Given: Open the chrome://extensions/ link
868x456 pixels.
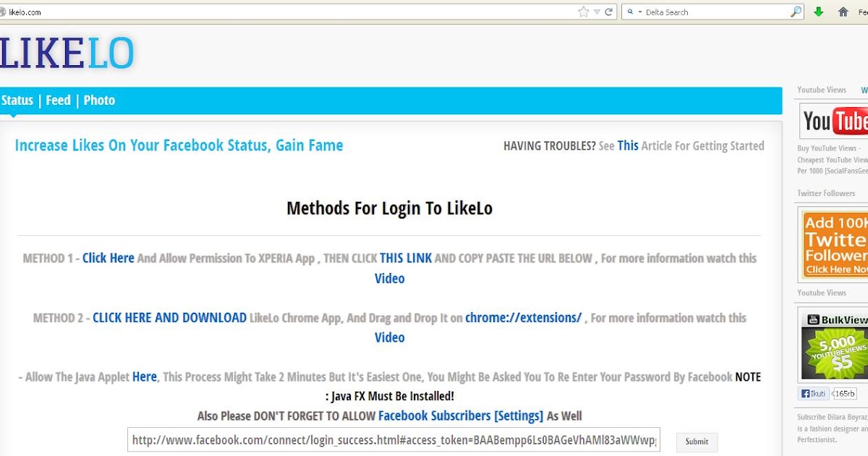Looking at the screenshot, I should (x=524, y=318).
